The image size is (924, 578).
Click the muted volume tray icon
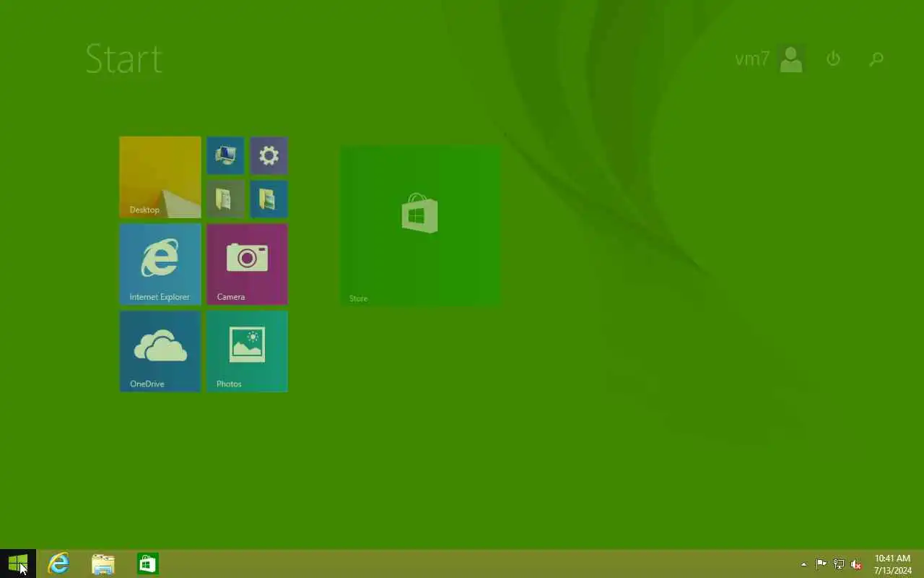(856, 564)
